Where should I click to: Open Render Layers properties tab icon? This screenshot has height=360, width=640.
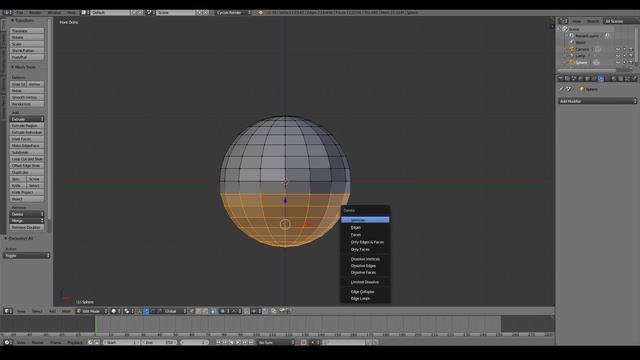coord(567,78)
